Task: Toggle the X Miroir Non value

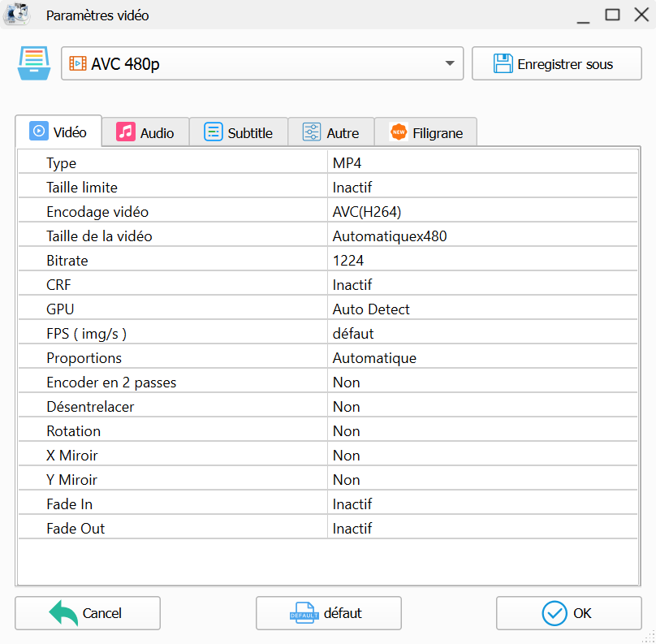Action: pyautogui.click(x=482, y=456)
